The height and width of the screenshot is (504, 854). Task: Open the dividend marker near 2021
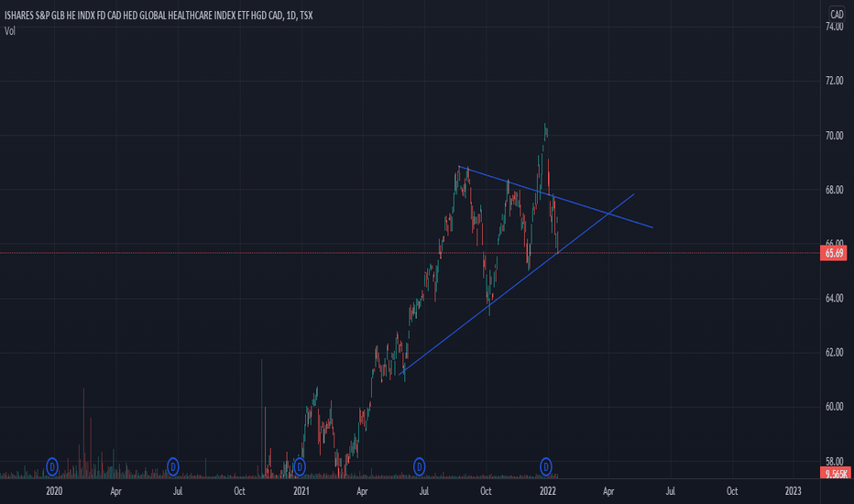299,467
